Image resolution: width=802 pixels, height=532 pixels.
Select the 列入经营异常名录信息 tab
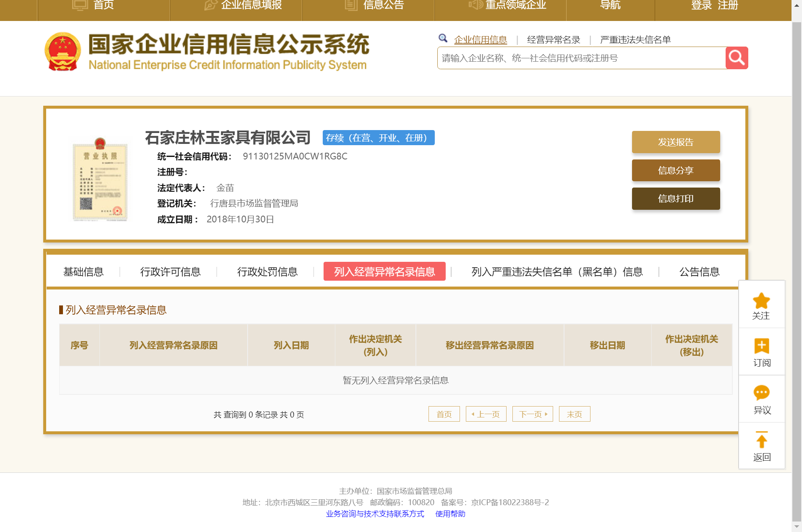384,271
